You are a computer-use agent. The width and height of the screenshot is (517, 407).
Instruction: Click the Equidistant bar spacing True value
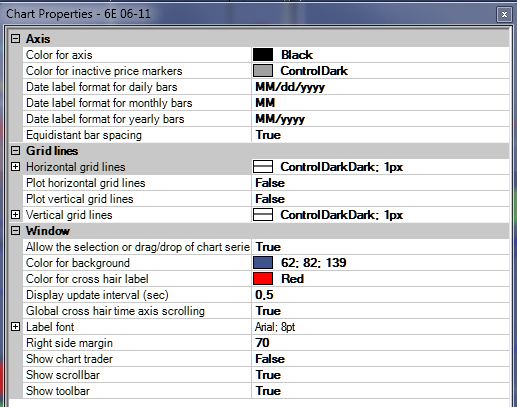point(268,135)
